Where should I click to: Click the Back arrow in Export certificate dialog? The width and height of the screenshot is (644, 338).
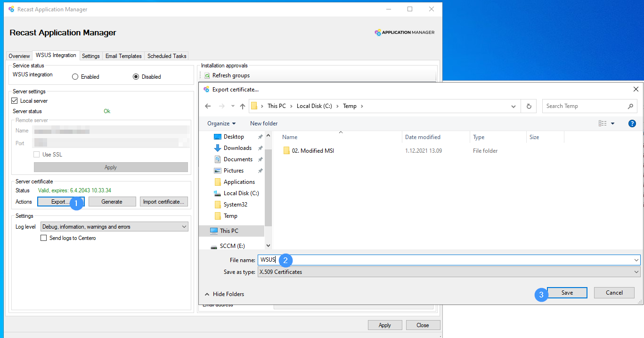(x=208, y=106)
